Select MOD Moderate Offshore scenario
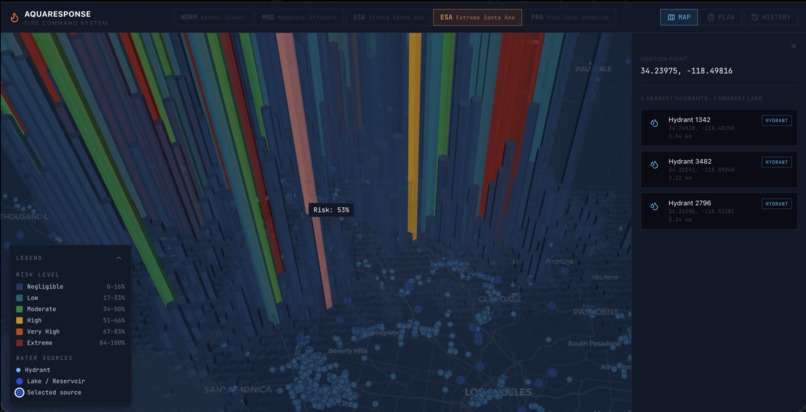This screenshot has width=806, height=412. coord(299,17)
